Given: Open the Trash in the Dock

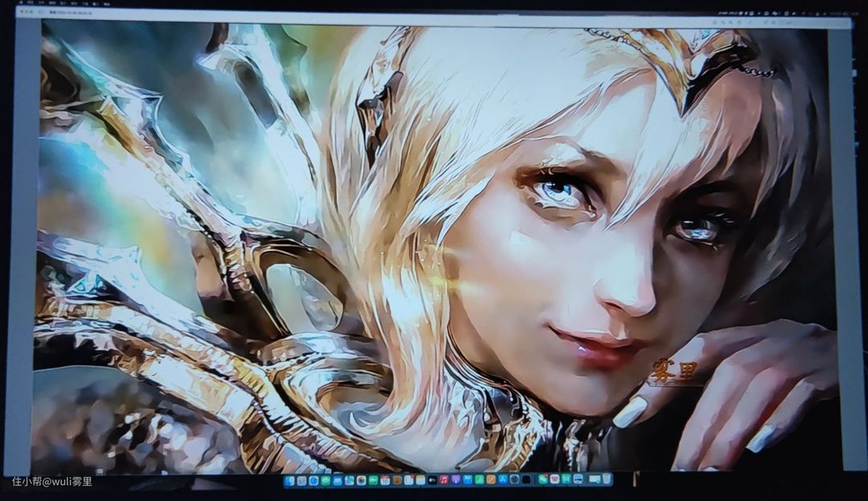Looking at the screenshot, I should click(607, 480).
